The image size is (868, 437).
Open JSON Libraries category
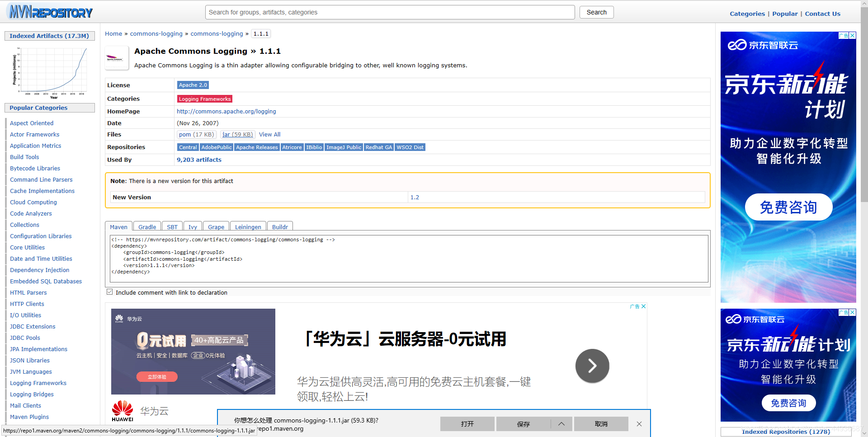tap(30, 360)
